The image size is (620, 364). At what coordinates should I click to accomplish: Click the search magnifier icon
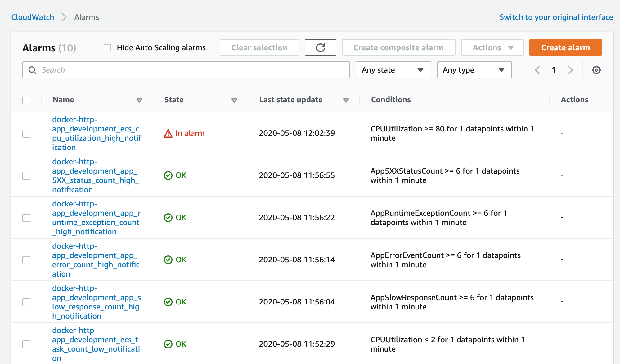32,70
